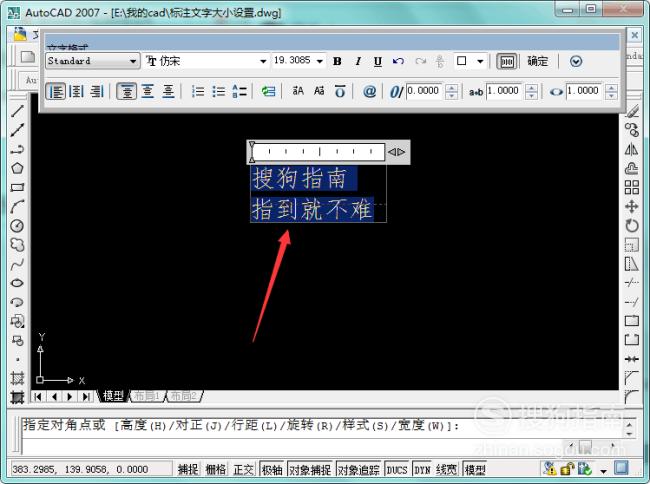650x484 pixels.
Task: Select the Ellipse tool
Action: (x=17, y=283)
